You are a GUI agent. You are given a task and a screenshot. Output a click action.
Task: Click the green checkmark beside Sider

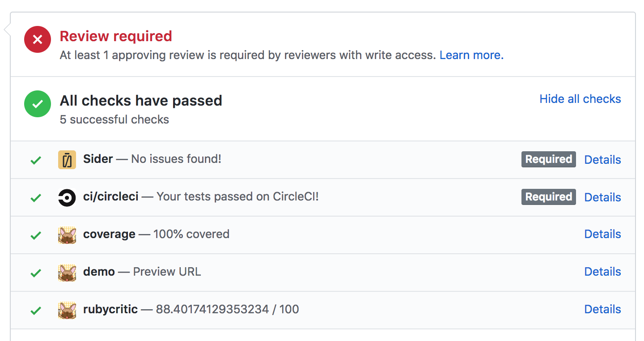(x=36, y=160)
